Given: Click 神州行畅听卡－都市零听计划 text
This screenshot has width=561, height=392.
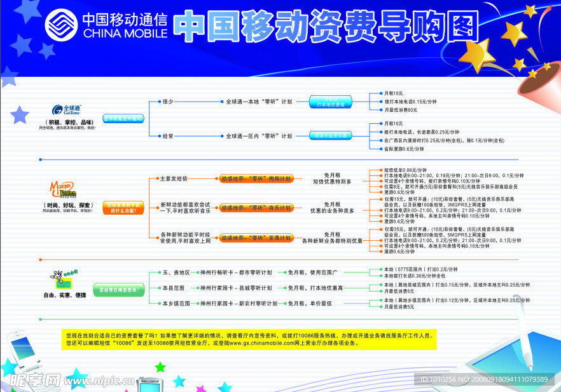Looking at the screenshot, I should [x=236, y=273].
